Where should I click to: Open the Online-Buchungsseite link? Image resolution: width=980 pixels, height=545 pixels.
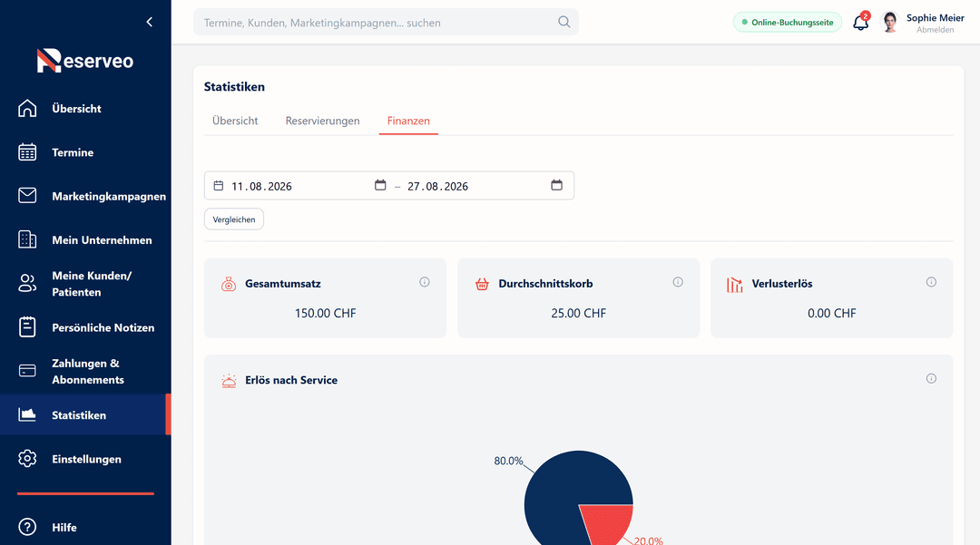point(788,23)
